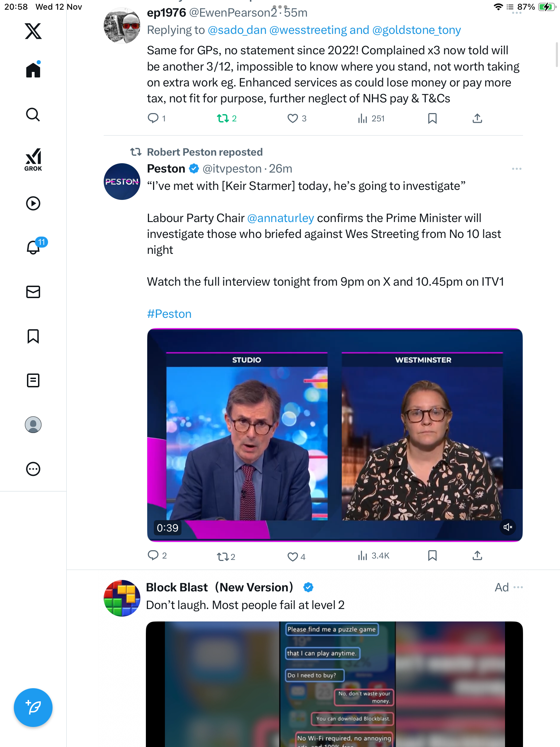Open the Grok assistant in sidebar

pyautogui.click(x=33, y=159)
